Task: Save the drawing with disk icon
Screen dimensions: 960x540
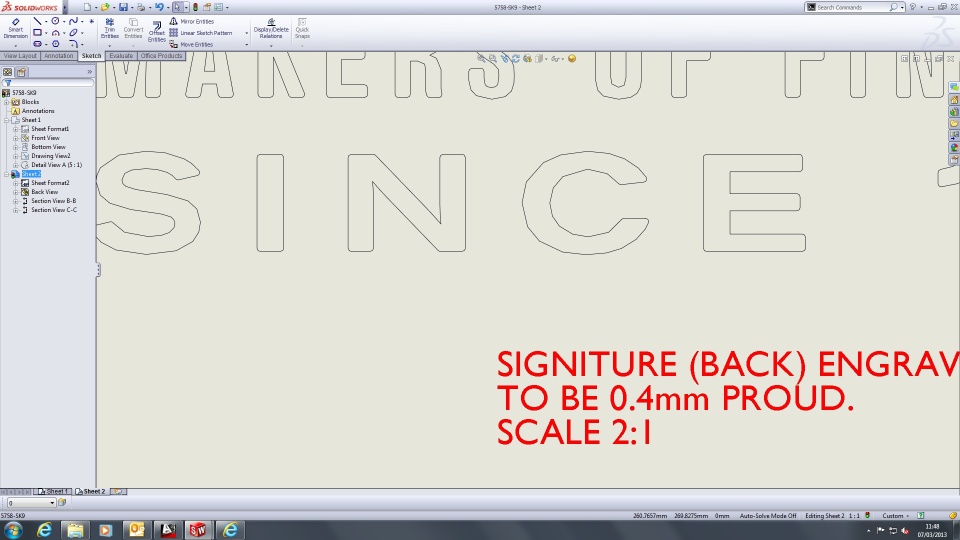Action: (x=123, y=7)
